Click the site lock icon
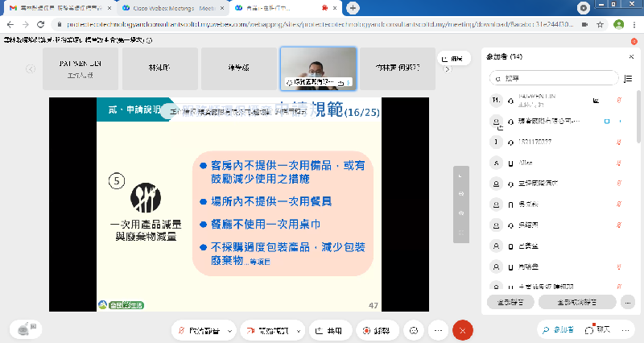 60,25
